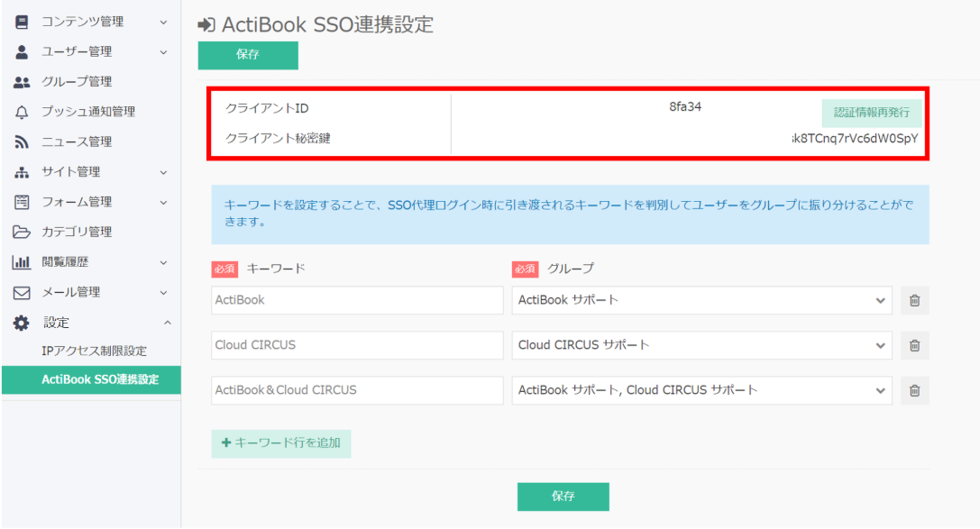Screen dimensions: 980x529
Task: Click trash icon for ActiBook&Cloud CIRCUS row
Action: pyautogui.click(x=914, y=390)
